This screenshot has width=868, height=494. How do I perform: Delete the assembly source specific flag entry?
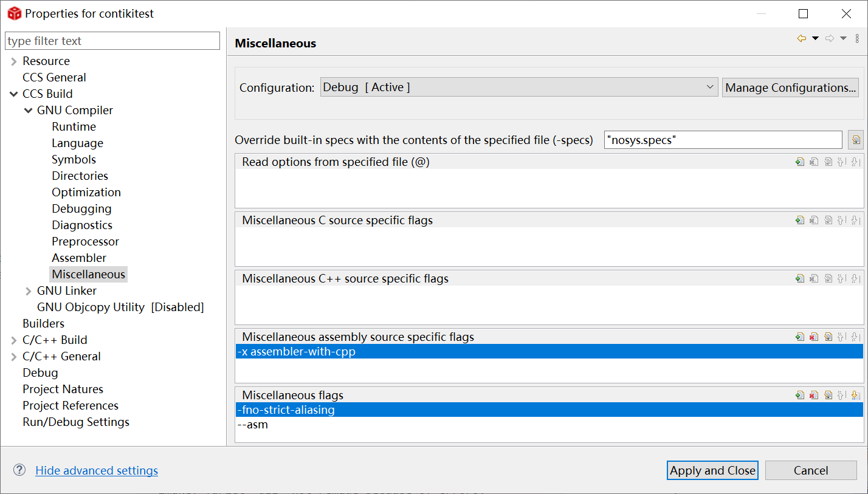[814, 337]
